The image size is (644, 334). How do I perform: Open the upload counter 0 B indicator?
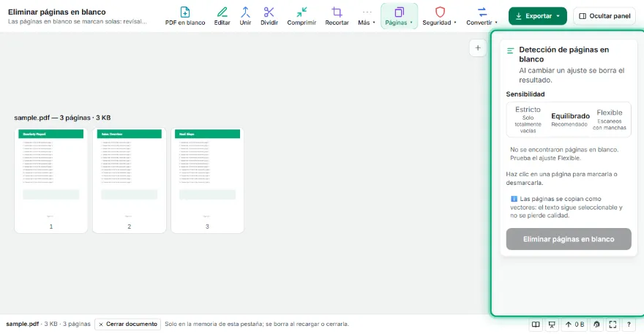(x=574, y=324)
